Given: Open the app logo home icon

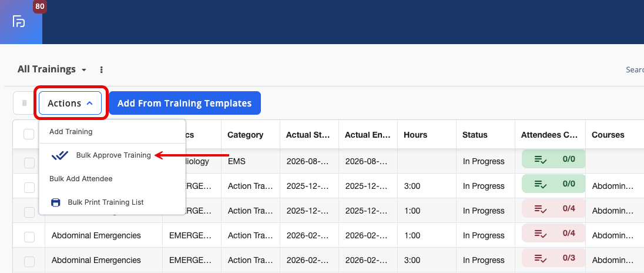Looking at the screenshot, I should pos(19,21).
